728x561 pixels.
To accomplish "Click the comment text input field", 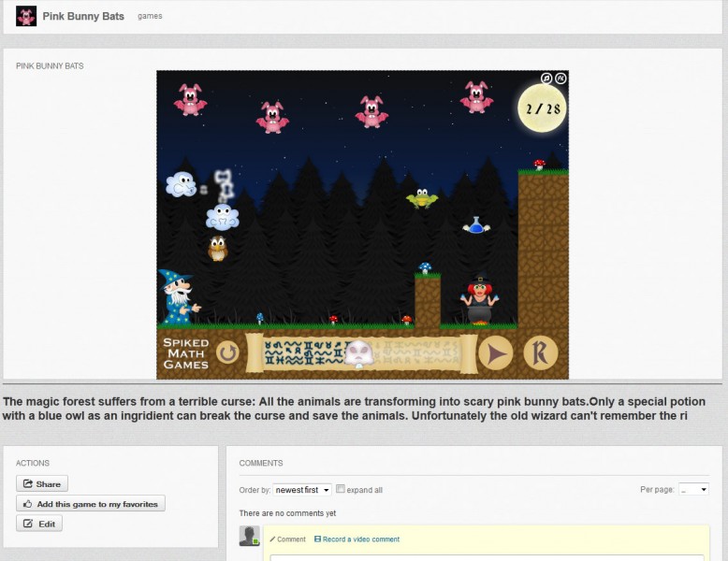I will (x=487, y=557).
